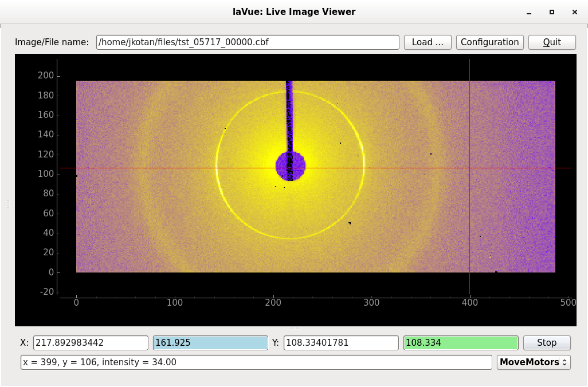Grab the splitter handle below the plot
This screenshot has height=387, width=588.
coord(296,328)
